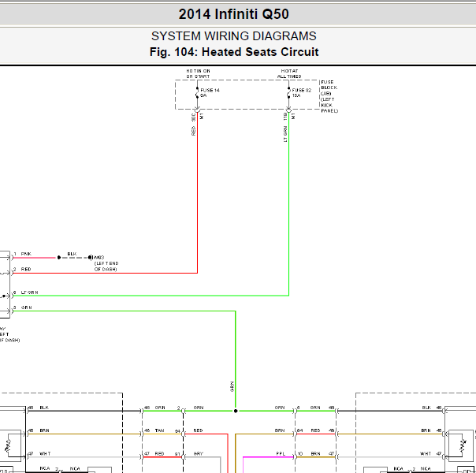Click the 'HOT IN ON OR START' label
The image size is (476, 473).
199,73
